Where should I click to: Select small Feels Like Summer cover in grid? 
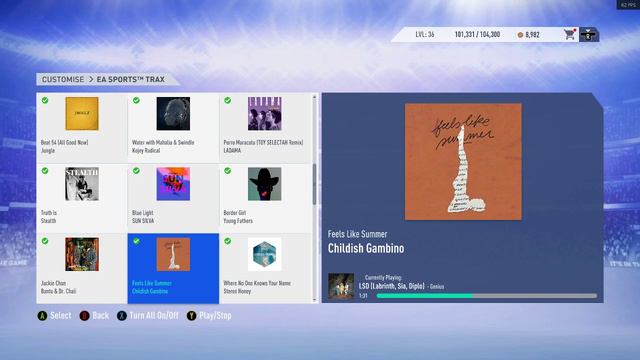pos(173,254)
